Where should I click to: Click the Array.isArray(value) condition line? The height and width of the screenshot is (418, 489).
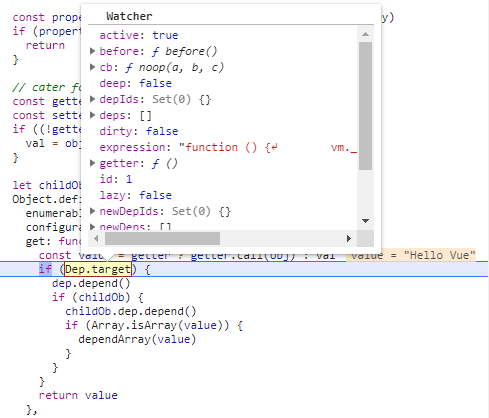pyautogui.click(x=154, y=325)
